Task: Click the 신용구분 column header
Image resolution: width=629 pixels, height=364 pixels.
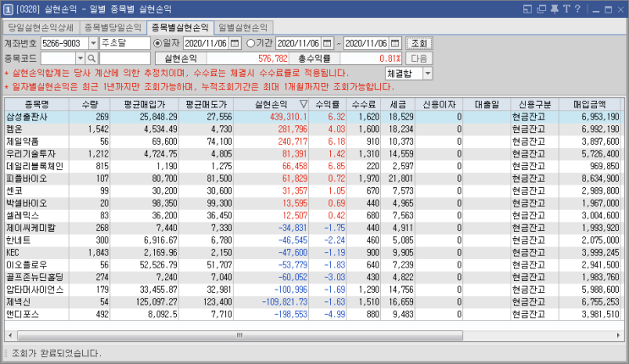Action: pyautogui.click(x=534, y=104)
